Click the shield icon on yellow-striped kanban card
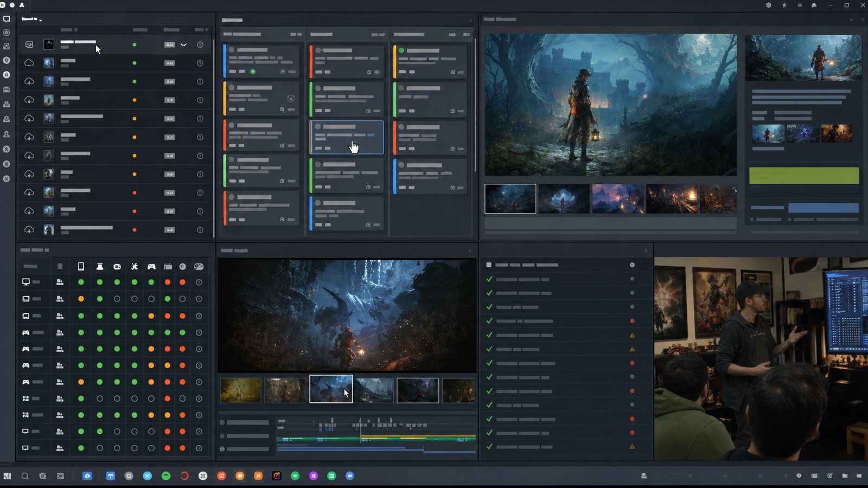The image size is (868, 488). [291, 99]
